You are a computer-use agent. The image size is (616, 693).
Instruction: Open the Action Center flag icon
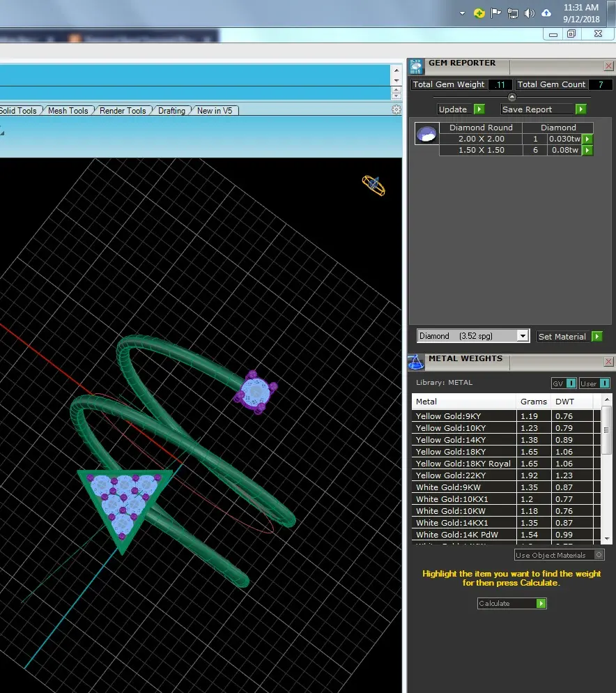[x=496, y=13]
